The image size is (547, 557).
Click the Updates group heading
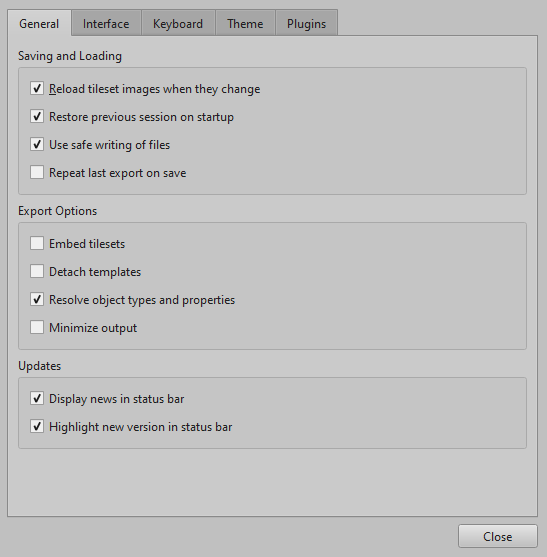pyautogui.click(x=39, y=366)
